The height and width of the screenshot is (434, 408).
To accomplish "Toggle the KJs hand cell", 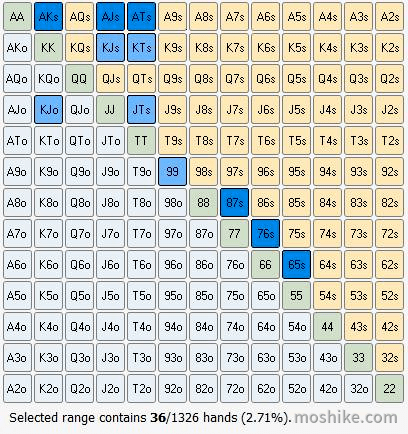I will click(x=110, y=48).
